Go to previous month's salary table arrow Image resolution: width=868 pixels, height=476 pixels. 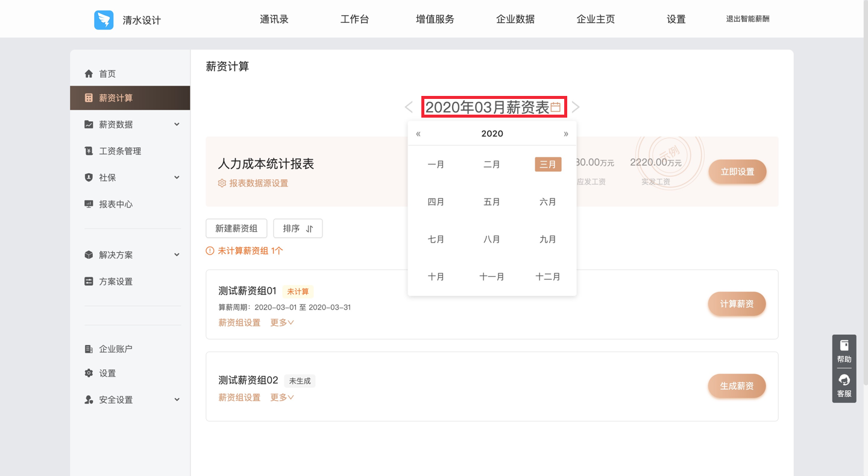(409, 107)
